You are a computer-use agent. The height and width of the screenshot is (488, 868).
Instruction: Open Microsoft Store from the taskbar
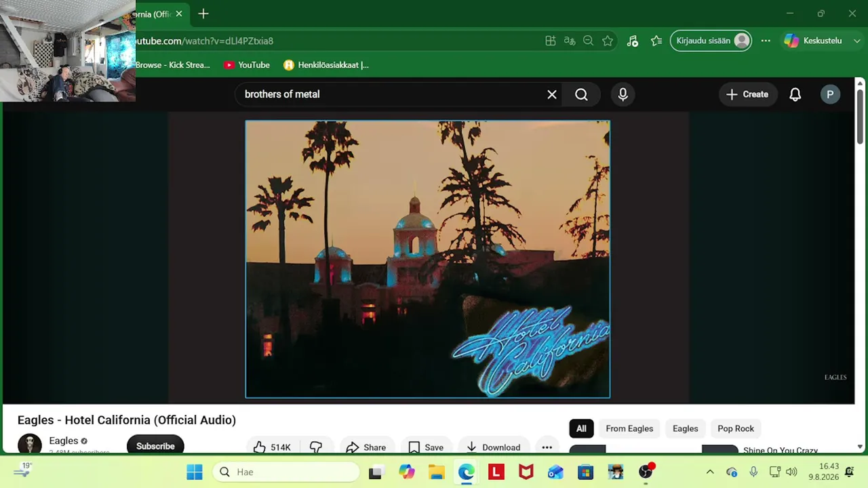pos(585,472)
